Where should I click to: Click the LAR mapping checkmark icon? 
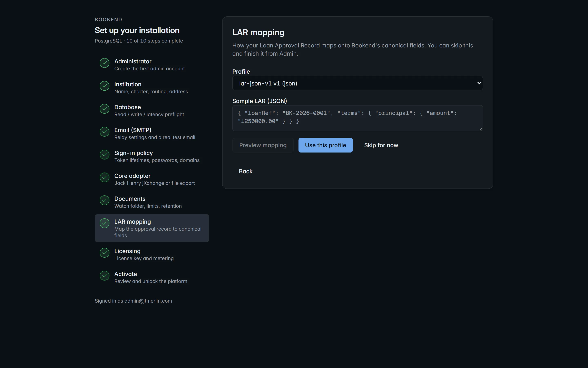click(x=105, y=223)
